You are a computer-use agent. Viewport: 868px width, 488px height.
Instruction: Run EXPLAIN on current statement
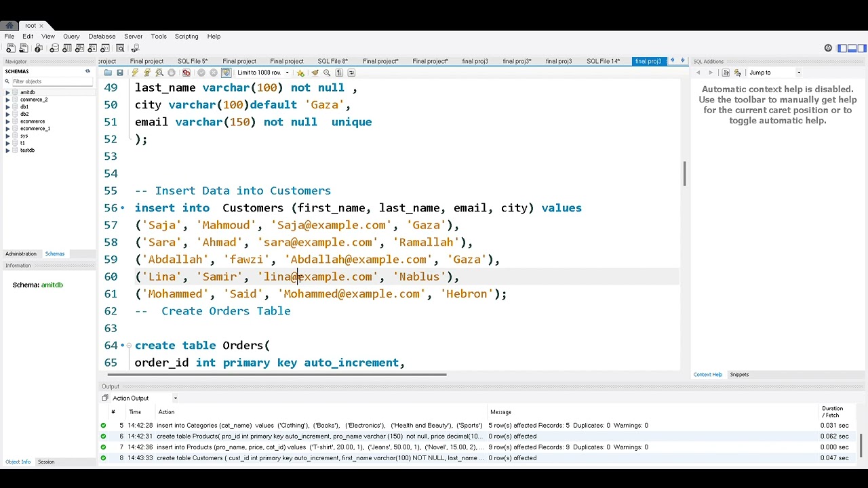pyautogui.click(x=159, y=73)
